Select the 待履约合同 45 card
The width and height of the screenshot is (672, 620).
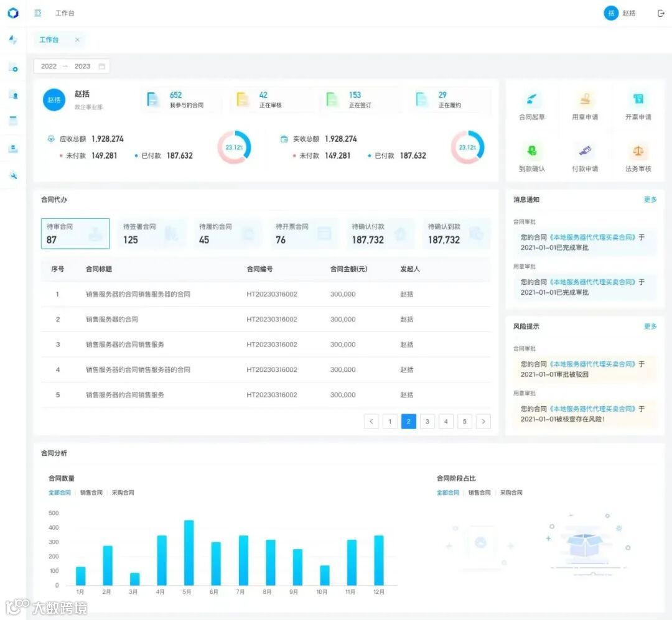(228, 234)
